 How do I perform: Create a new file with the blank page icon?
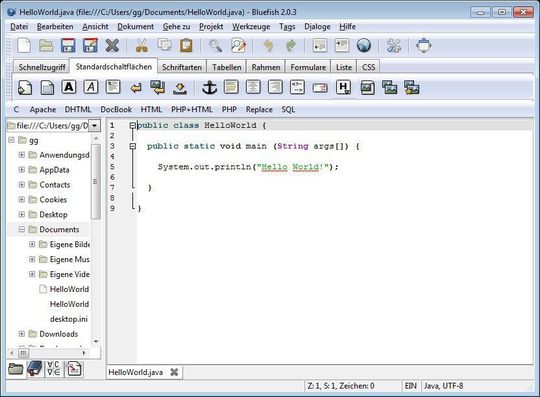pos(24,45)
